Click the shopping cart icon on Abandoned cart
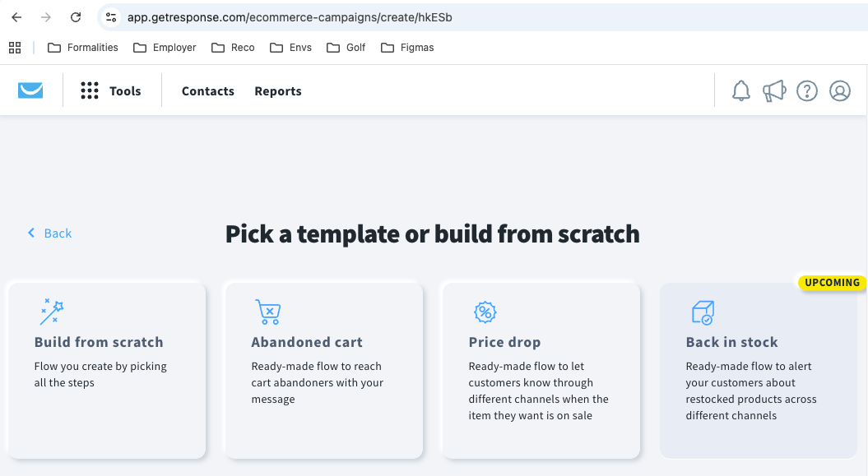The width and height of the screenshot is (868, 476). tap(267, 312)
